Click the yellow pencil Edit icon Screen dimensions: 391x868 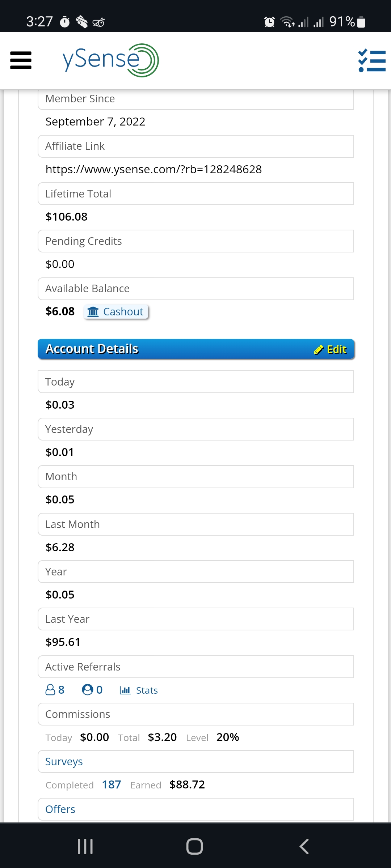pyautogui.click(x=319, y=349)
